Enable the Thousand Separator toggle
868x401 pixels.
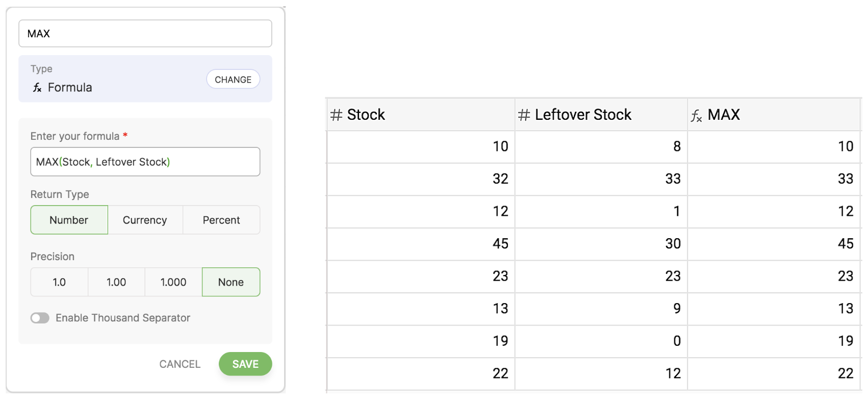(x=40, y=318)
